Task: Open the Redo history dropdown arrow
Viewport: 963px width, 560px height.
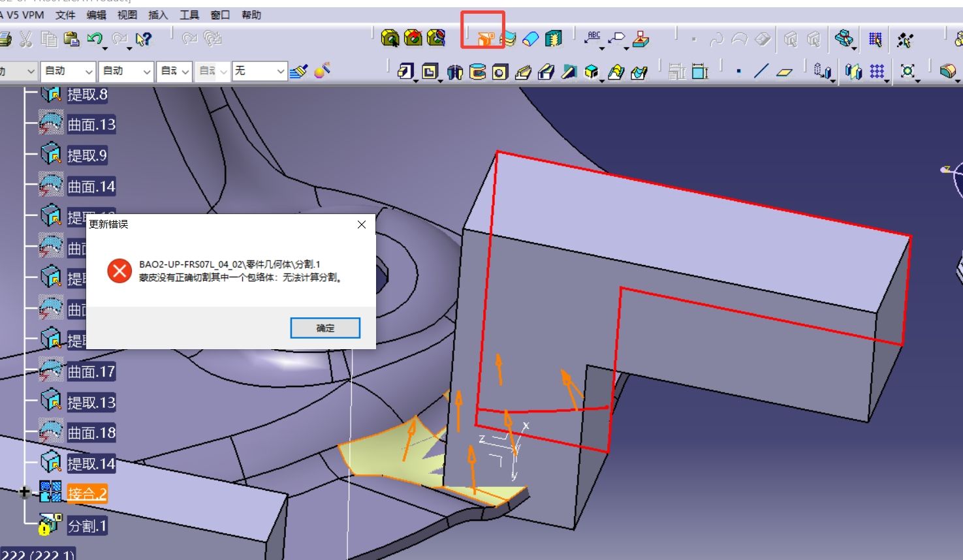Action: [x=129, y=47]
